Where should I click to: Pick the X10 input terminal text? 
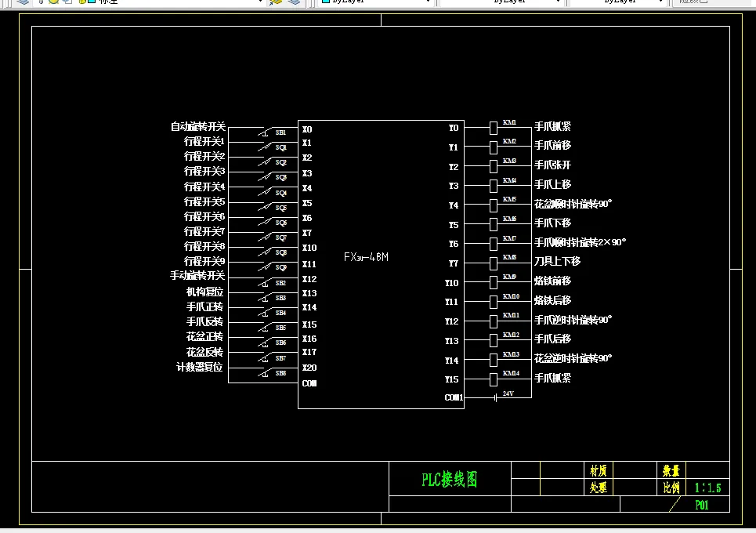click(309, 248)
